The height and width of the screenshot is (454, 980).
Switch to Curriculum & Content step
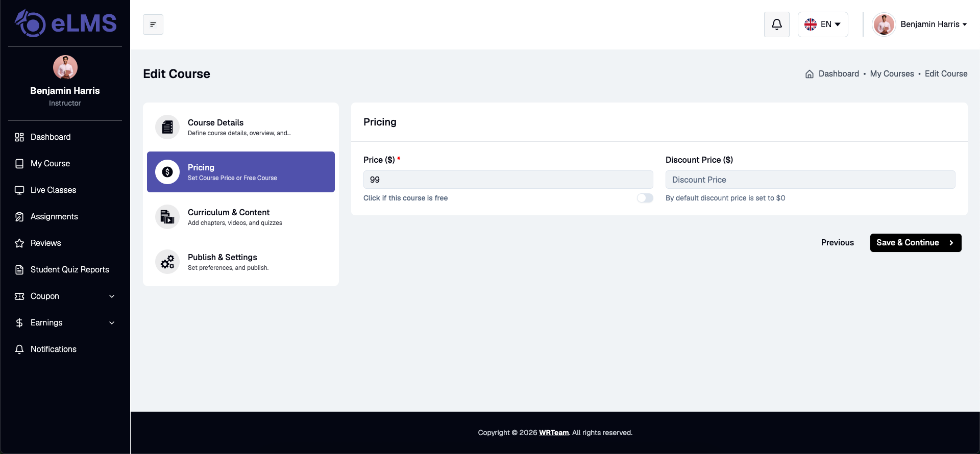241,217
